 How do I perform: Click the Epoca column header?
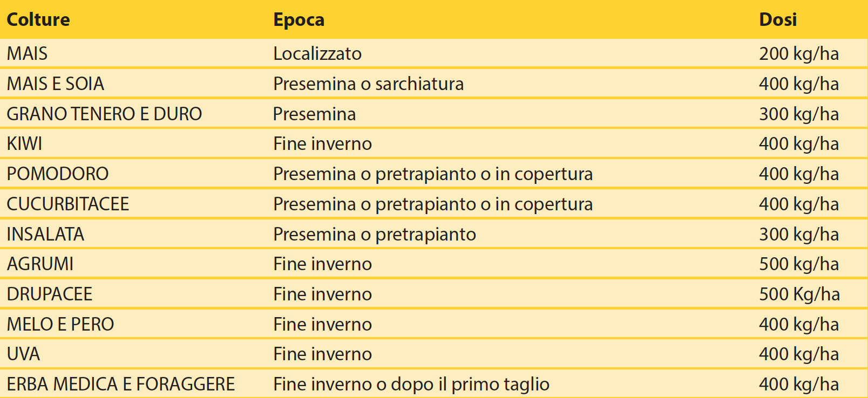pyautogui.click(x=299, y=20)
